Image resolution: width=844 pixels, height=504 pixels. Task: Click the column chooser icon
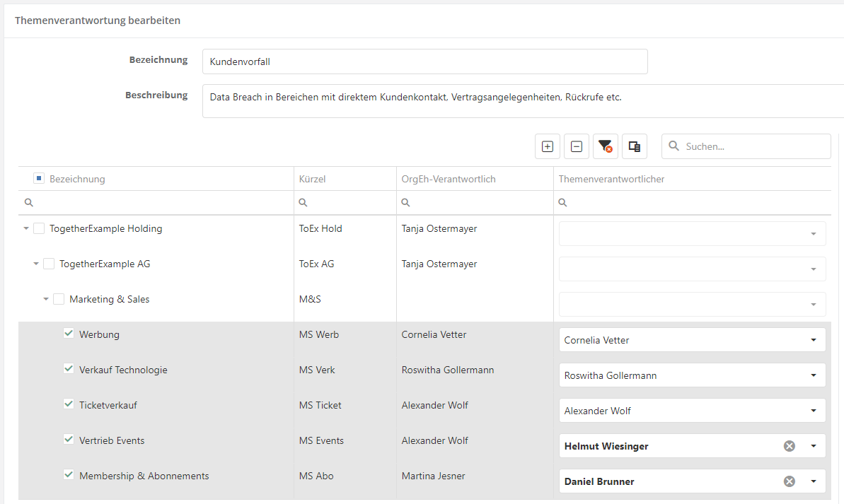pyautogui.click(x=635, y=146)
